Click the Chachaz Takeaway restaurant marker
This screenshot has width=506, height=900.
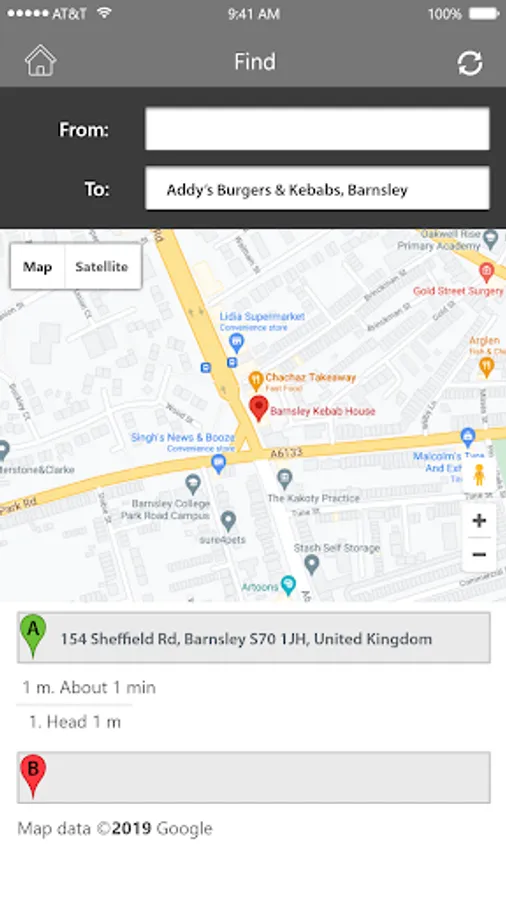pyautogui.click(x=255, y=379)
